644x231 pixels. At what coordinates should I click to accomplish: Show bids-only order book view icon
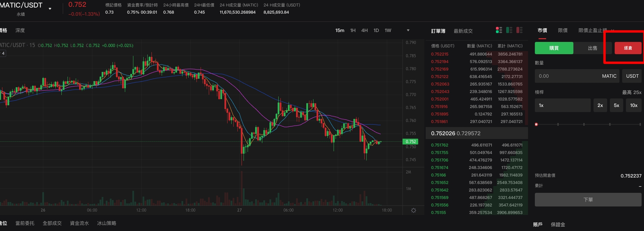[x=509, y=30]
